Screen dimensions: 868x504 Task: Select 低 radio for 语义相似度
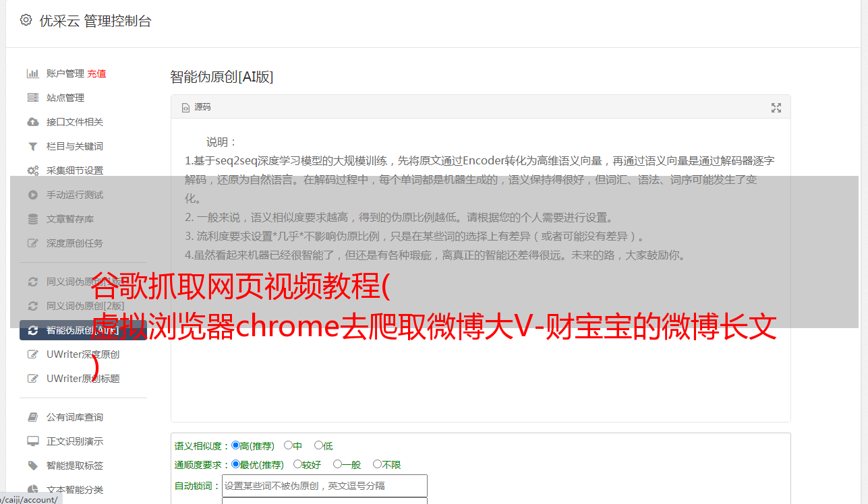[x=318, y=445]
